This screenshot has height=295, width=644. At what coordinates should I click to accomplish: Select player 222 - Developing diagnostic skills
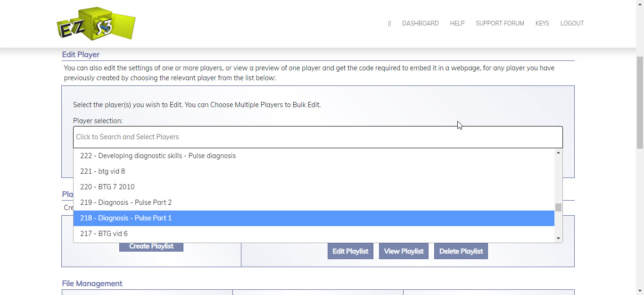[314, 156]
